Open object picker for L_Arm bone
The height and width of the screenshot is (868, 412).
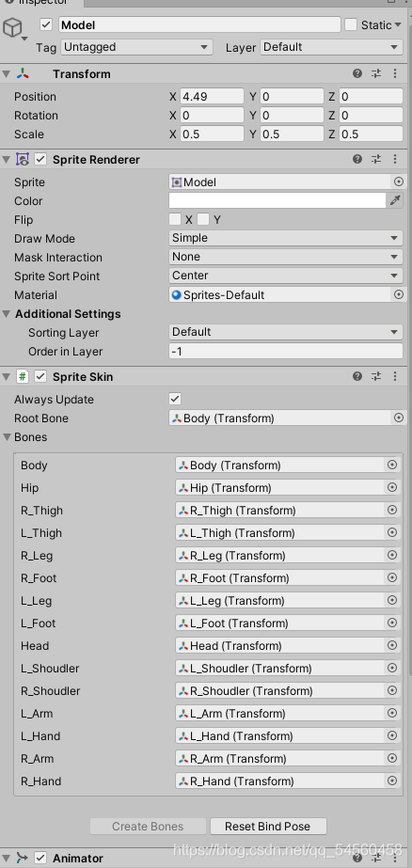(x=392, y=713)
